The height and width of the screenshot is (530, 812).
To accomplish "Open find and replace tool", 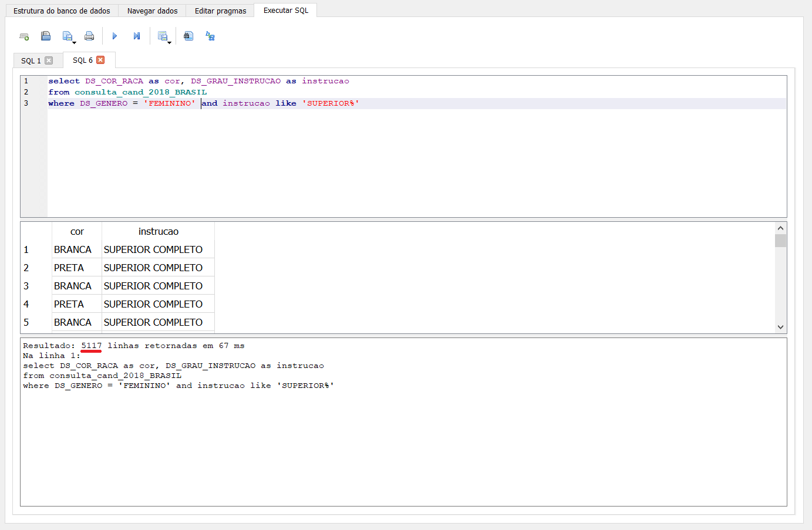I will 210,36.
